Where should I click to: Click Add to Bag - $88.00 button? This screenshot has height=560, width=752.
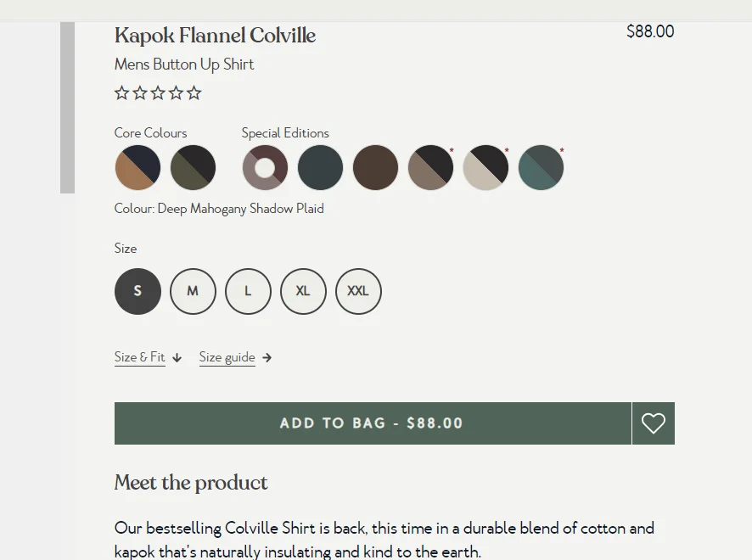pos(373,423)
